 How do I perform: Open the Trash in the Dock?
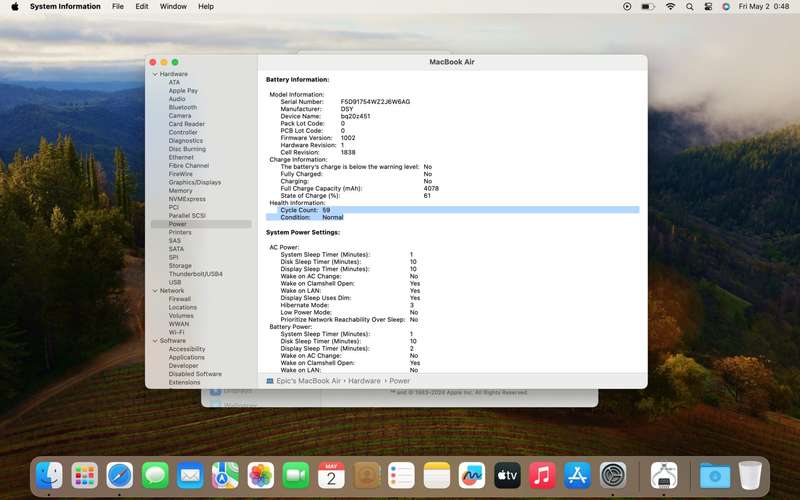(750, 476)
